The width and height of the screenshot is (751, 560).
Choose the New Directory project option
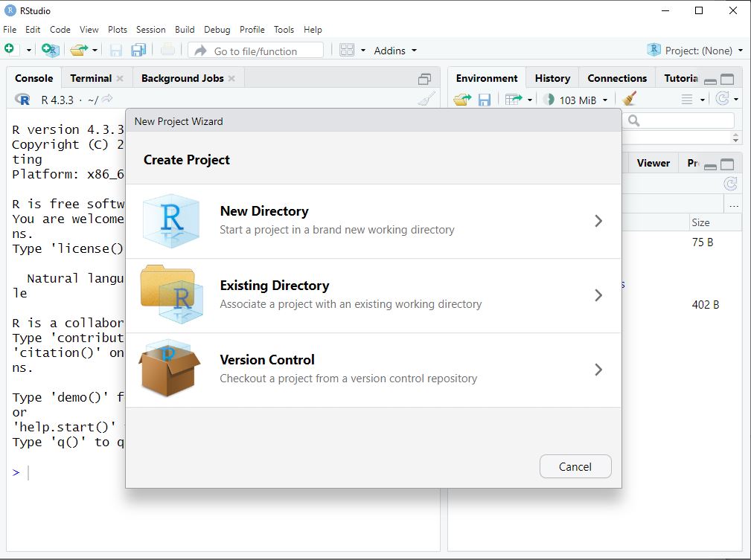[x=373, y=221]
